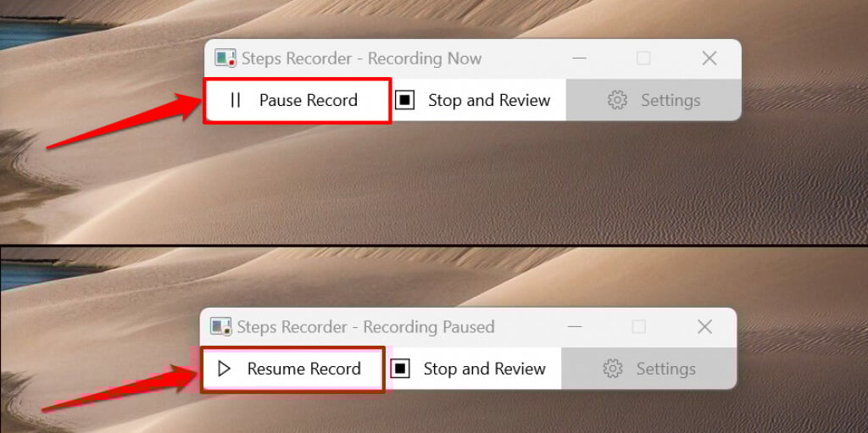
Task: Click the stop square icon in Recording Now window
Action: [404, 100]
